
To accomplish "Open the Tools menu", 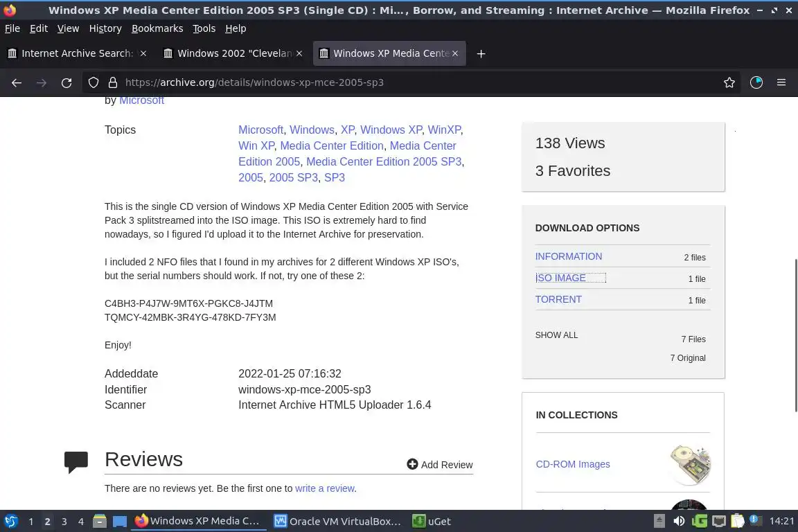I will (x=204, y=28).
